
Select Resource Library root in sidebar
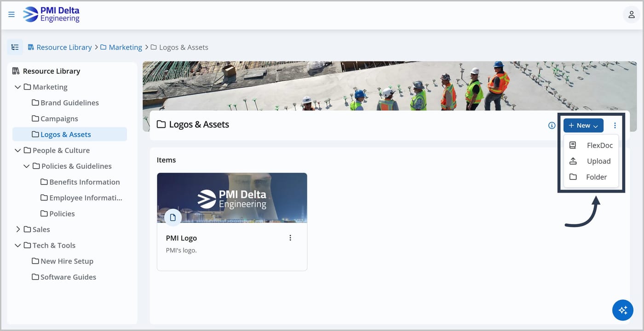[x=52, y=71]
